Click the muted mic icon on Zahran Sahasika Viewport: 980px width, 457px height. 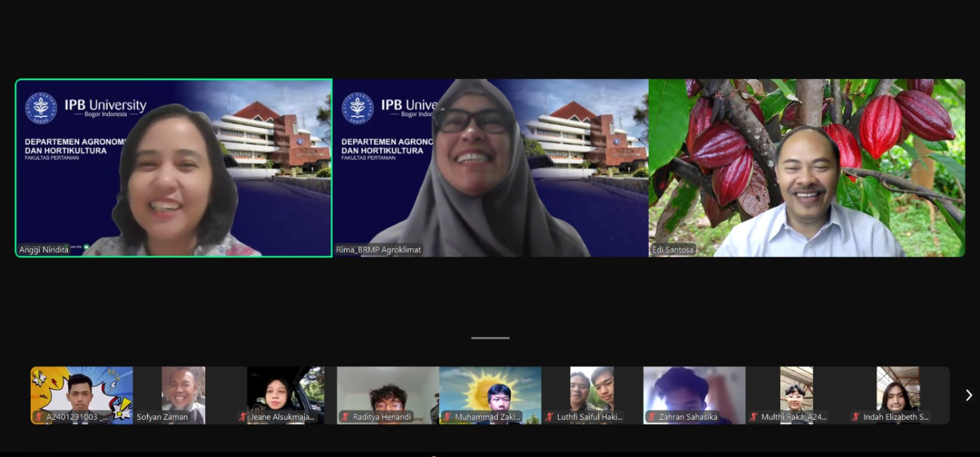(651, 417)
